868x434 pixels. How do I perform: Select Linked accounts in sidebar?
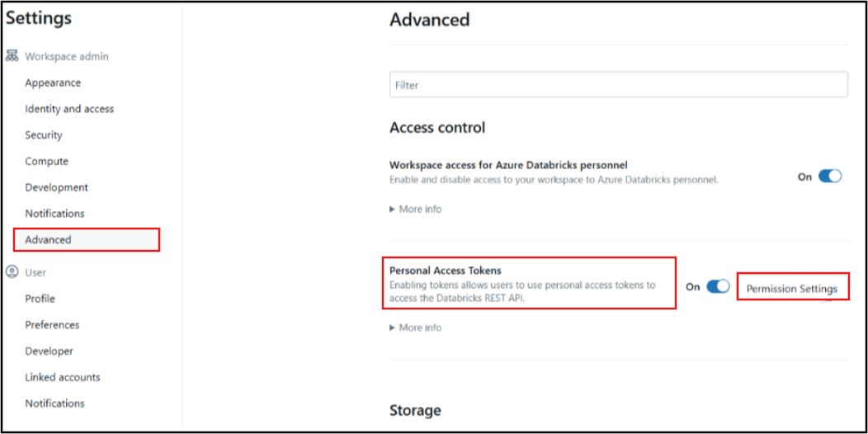tap(63, 378)
